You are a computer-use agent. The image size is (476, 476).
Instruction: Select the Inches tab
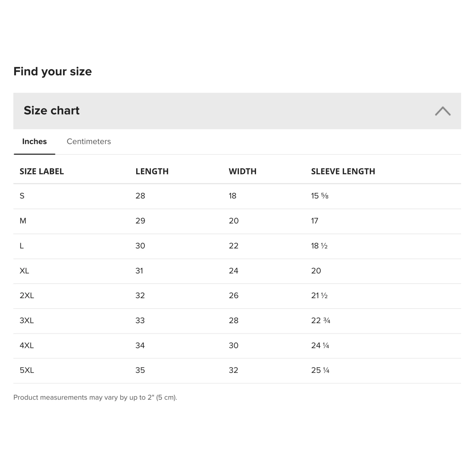tap(34, 141)
